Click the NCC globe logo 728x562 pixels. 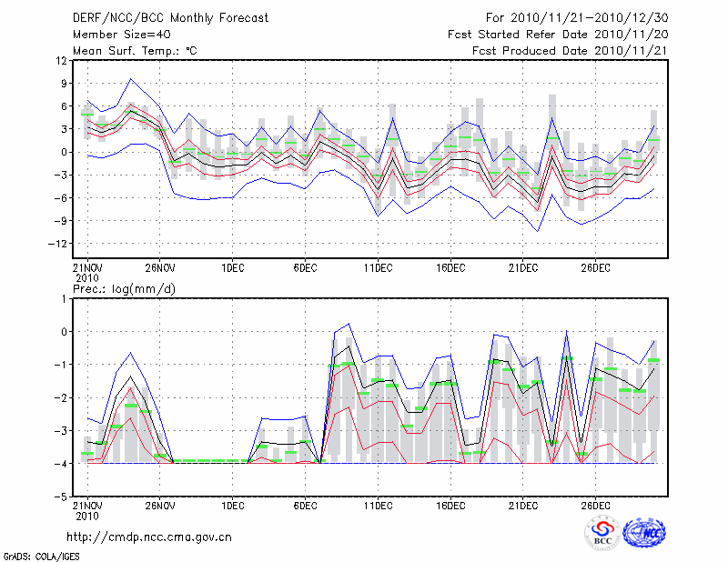(643, 532)
